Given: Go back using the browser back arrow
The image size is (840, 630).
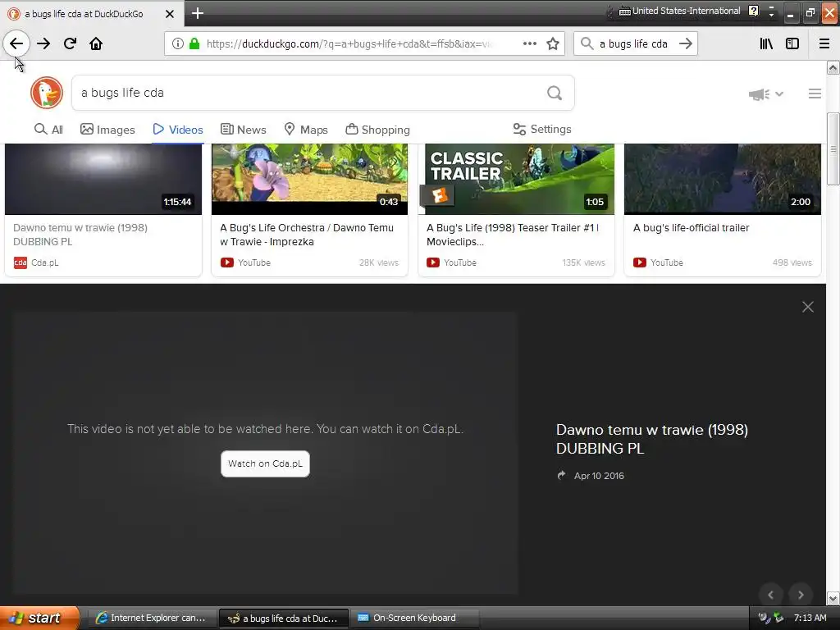Looking at the screenshot, I should click(16, 43).
